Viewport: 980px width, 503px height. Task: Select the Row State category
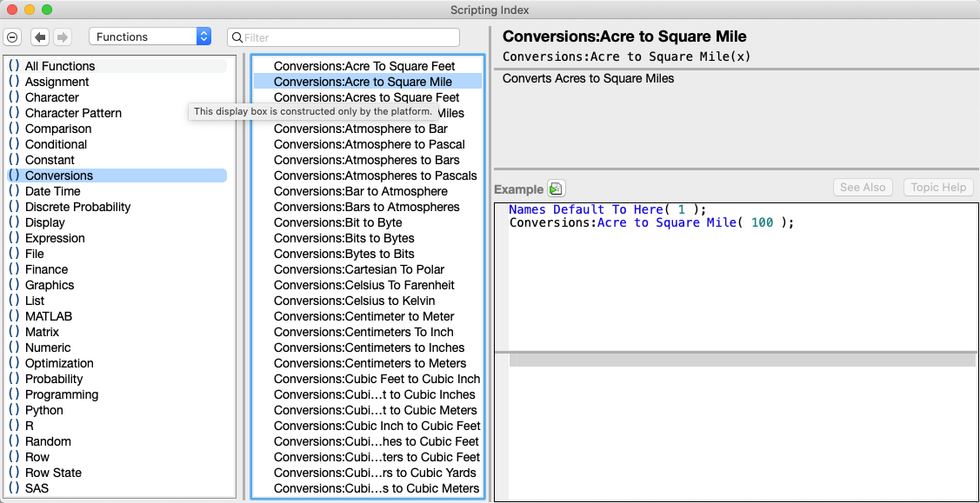[53, 473]
